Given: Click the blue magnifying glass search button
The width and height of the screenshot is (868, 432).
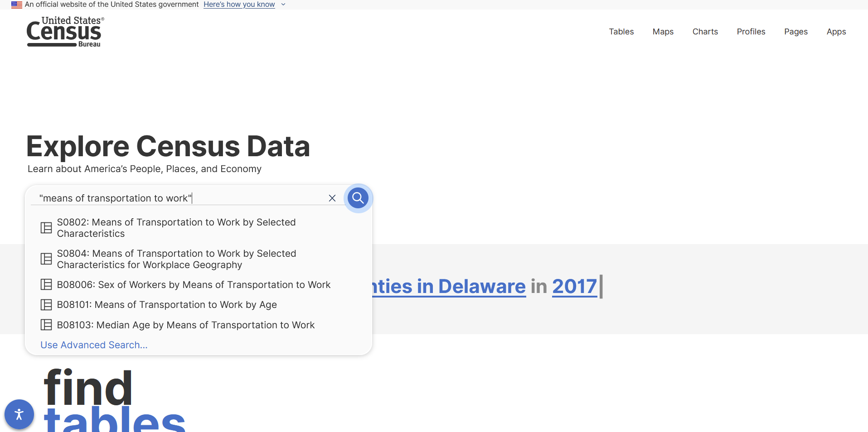Looking at the screenshot, I should click(358, 198).
